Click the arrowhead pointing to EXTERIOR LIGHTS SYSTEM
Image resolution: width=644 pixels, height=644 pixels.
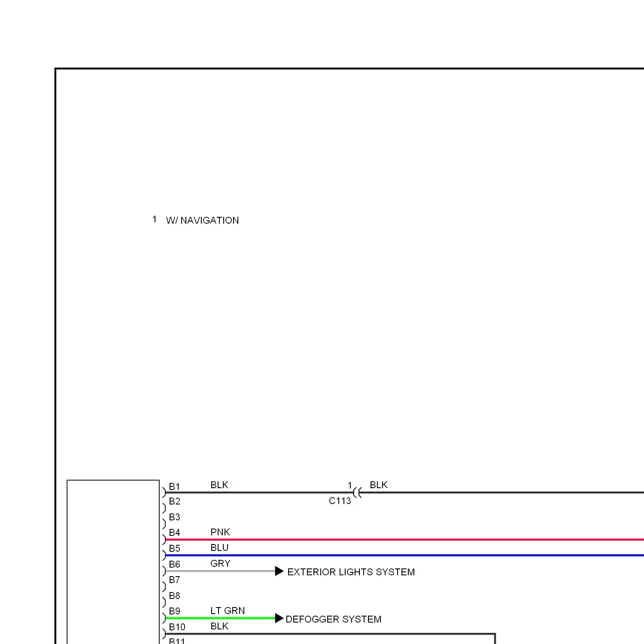279,571
